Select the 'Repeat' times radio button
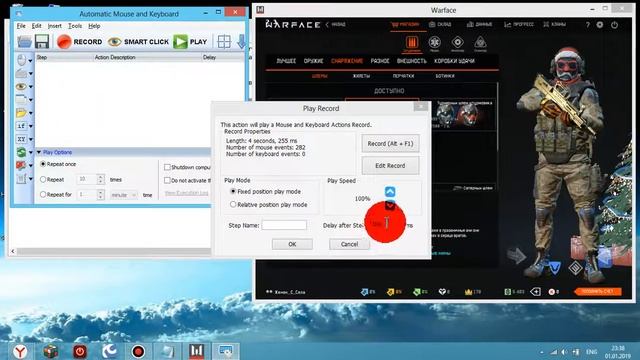 [x=43, y=180]
